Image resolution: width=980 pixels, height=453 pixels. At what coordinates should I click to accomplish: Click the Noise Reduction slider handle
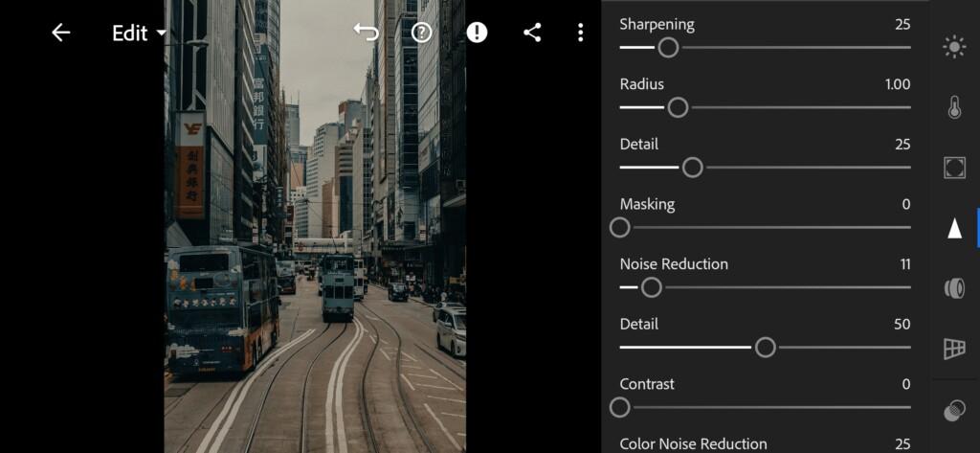click(x=651, y=288)
